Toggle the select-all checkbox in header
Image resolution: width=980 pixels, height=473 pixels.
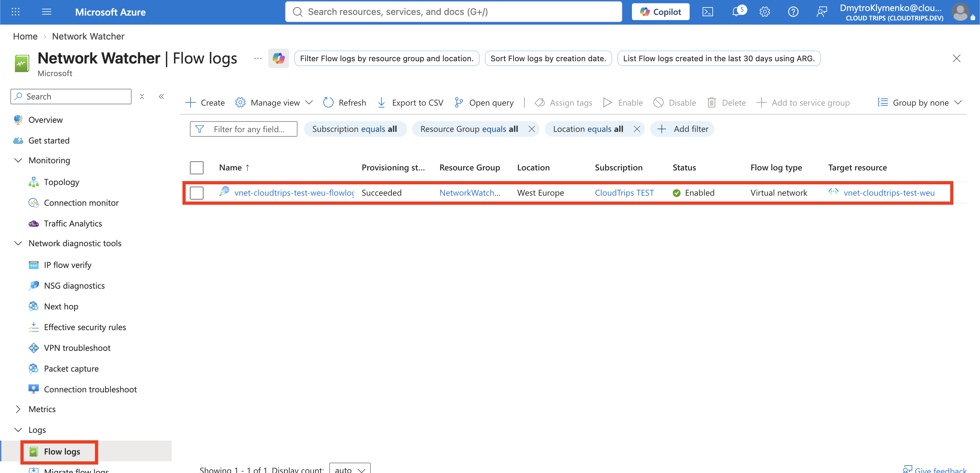click(x=197, y=168)
